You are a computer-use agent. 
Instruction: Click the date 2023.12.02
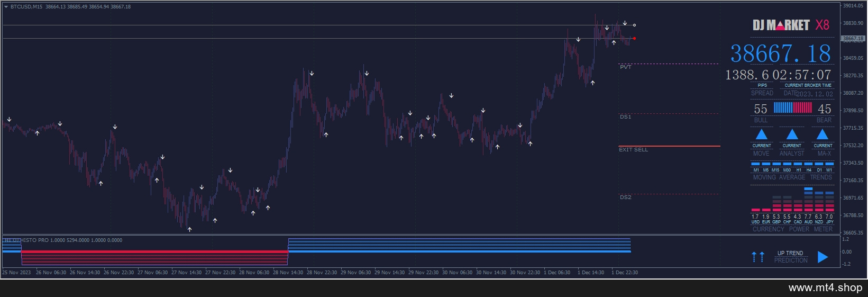pyautogui.click(x=815, y=94)
